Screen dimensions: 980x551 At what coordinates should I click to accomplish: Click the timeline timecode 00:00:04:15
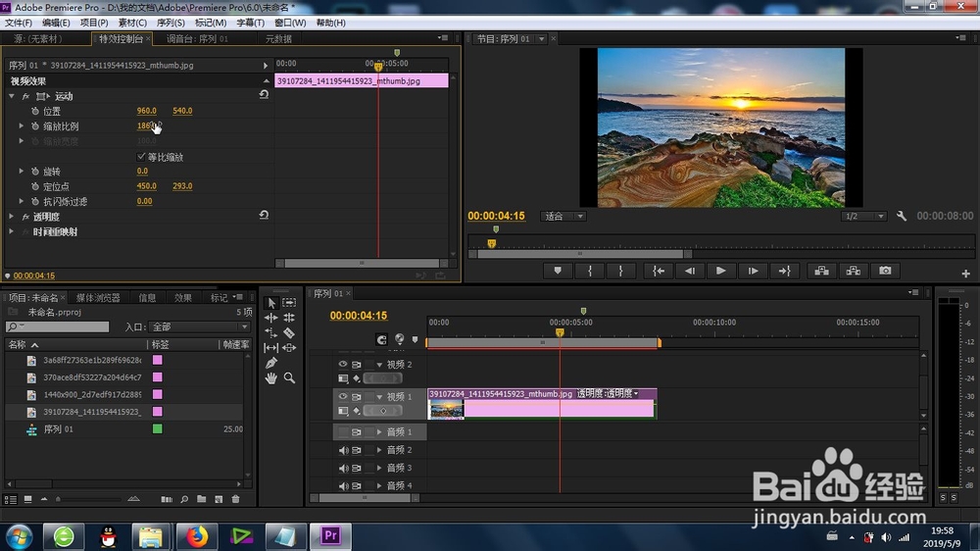pyautogui.click(x=358, y=316)
